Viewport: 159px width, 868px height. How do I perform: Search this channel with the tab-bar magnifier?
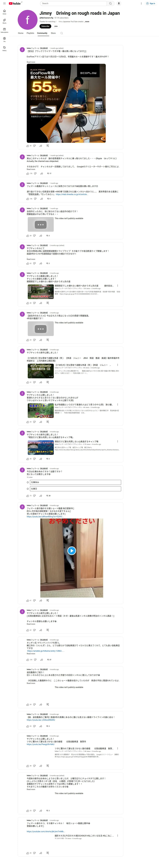[x=62, y=33]
